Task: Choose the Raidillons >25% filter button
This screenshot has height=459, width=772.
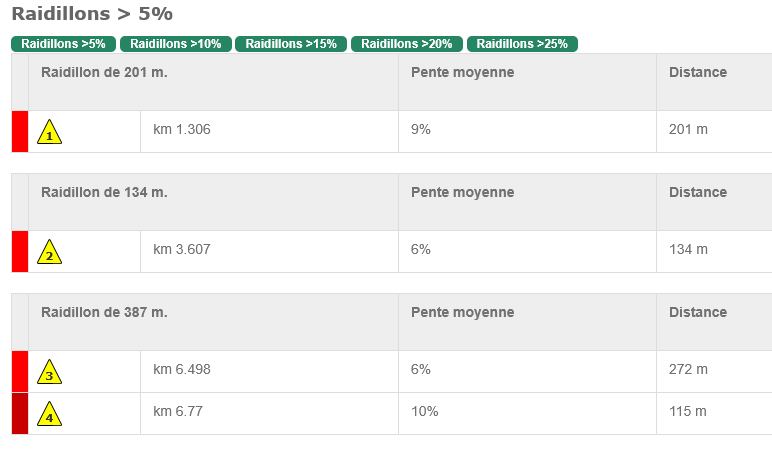Action: pyautogui.click(x=522, y=44)
